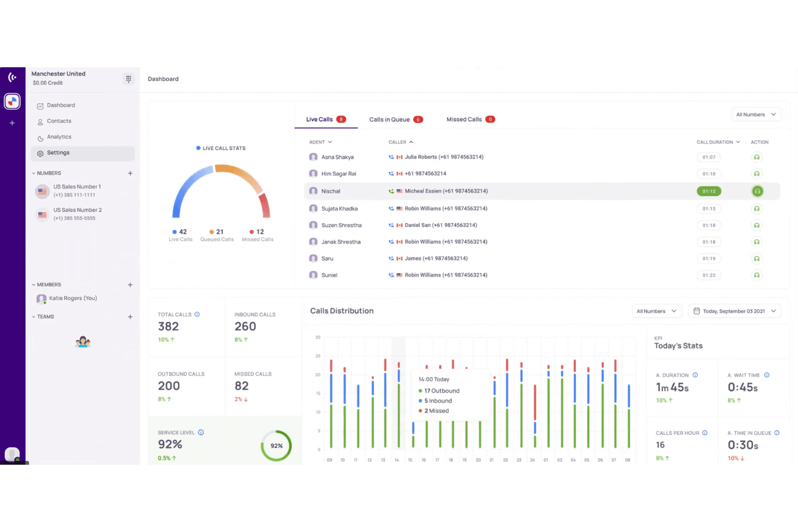Image resolution: width=798 pixels, height=532 pixels.
Task: Open Settings in the sidebar
Action: coord(82,153)
